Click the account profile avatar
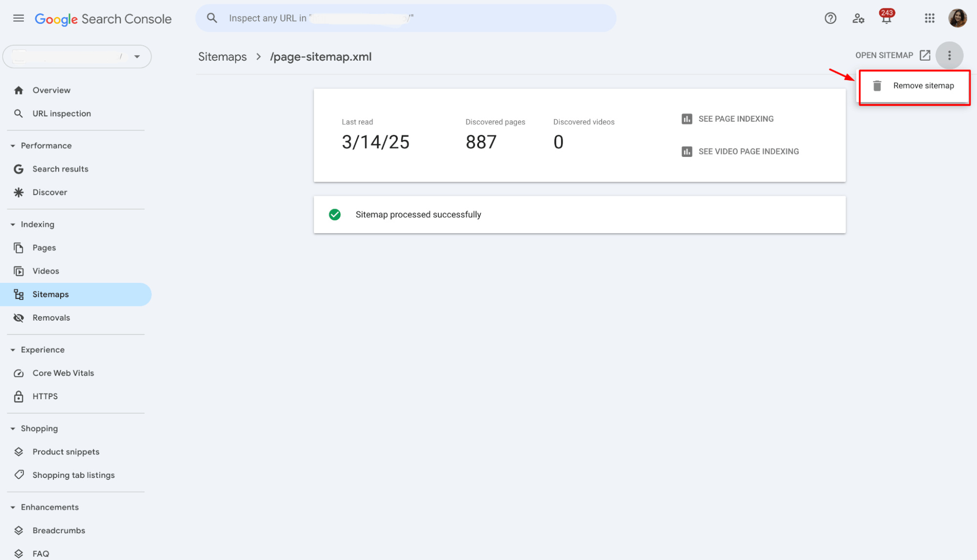The width and height of the screenshot is (977, 560). point(957,19)
